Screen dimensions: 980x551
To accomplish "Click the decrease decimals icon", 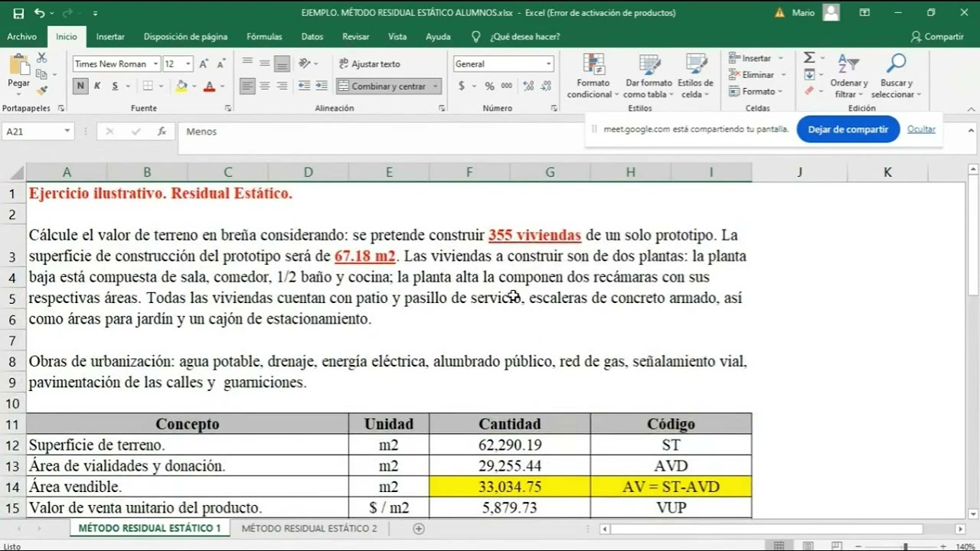I will [x=547, y=86].
